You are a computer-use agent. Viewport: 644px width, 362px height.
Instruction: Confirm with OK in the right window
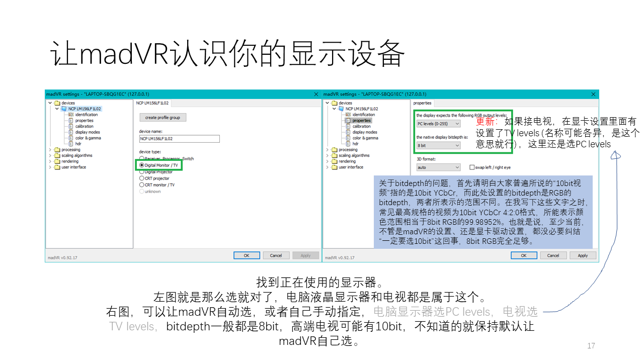[524, 255]
